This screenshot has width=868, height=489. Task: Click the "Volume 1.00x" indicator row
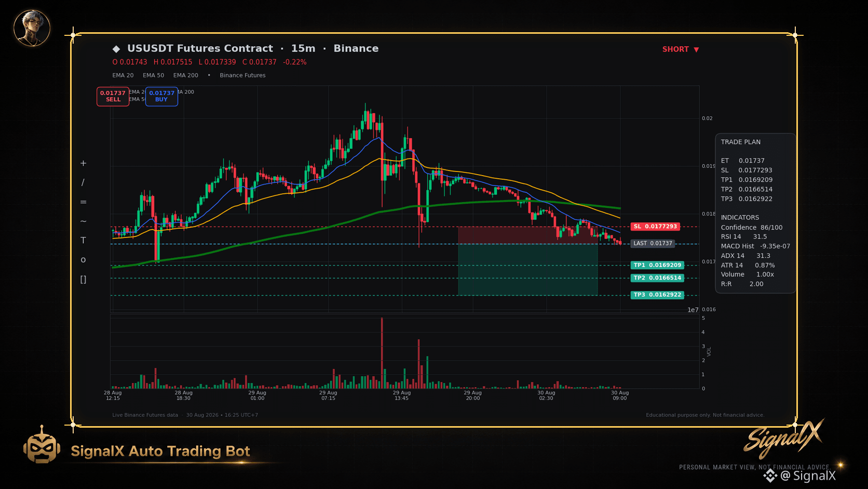[x=748, y=274]
